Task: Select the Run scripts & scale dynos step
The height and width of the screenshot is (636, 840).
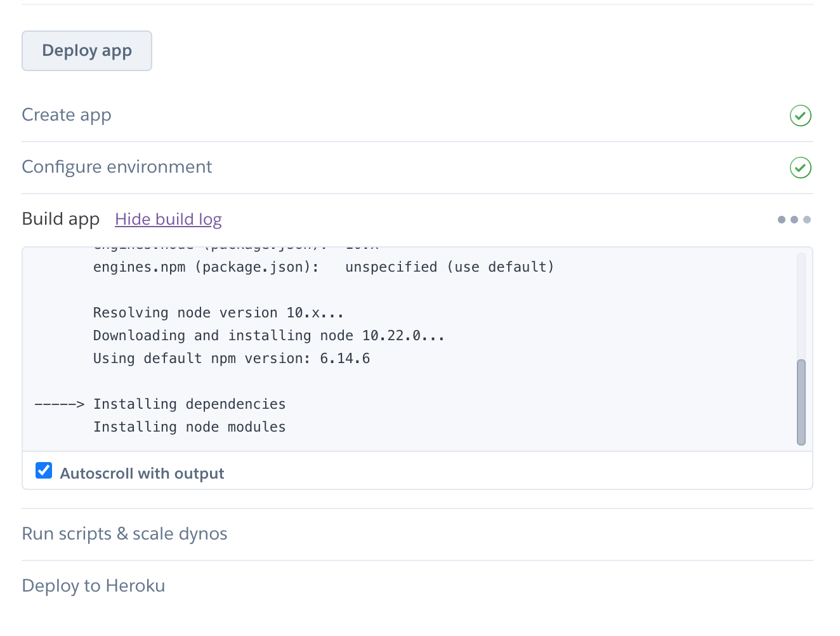Action: pyautogui.click(x=124, y=534)
